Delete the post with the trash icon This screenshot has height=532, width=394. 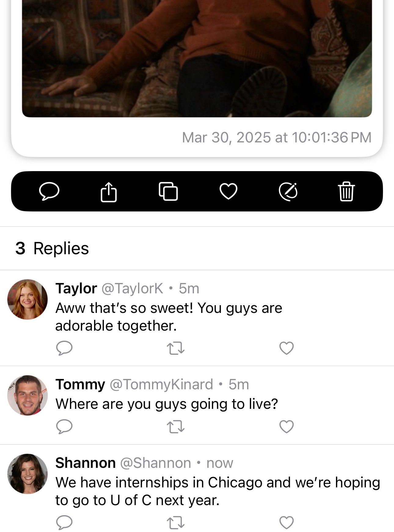click(x=346, y=191)
